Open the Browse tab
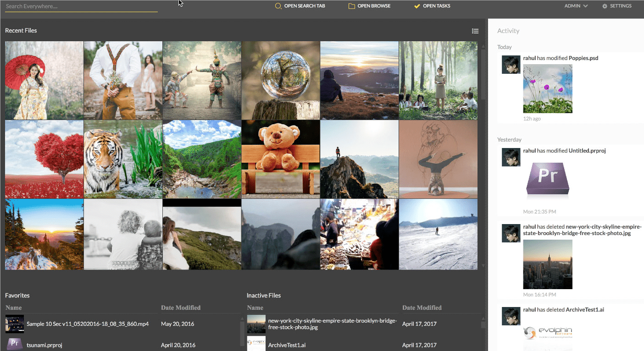The width and height of the screenshot is (644, 351). [370, 6]
